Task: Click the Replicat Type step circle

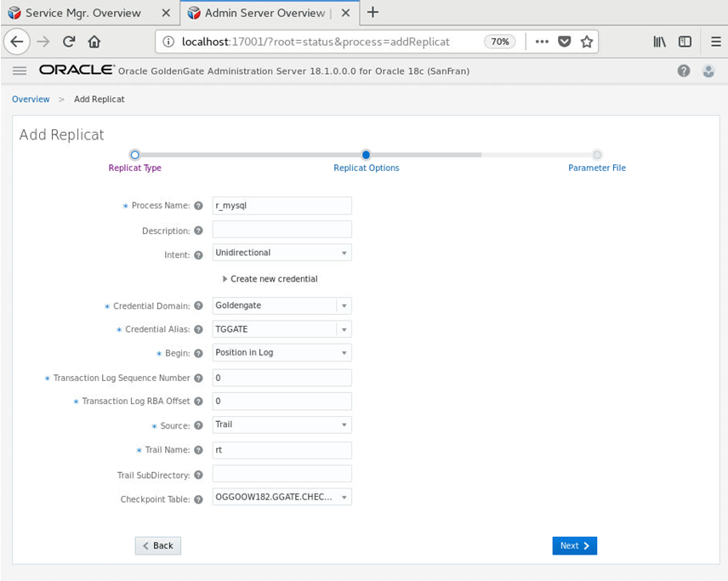Action: coord(134,155)
